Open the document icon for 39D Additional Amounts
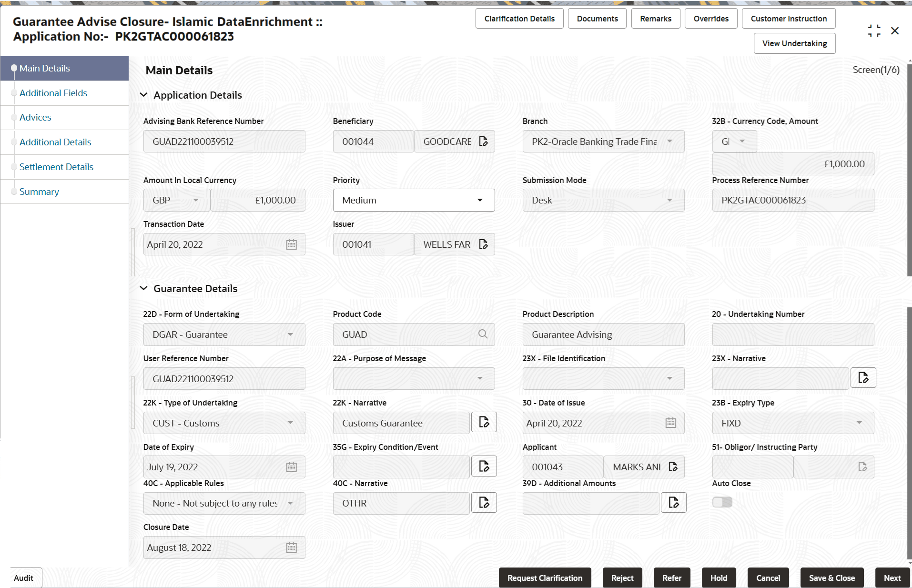 [673, 502]
